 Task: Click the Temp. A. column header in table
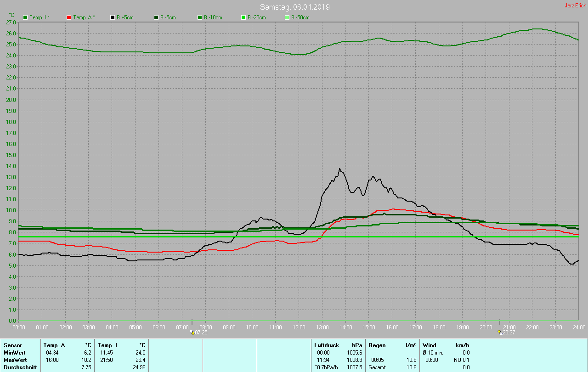(x=55, y=345)
